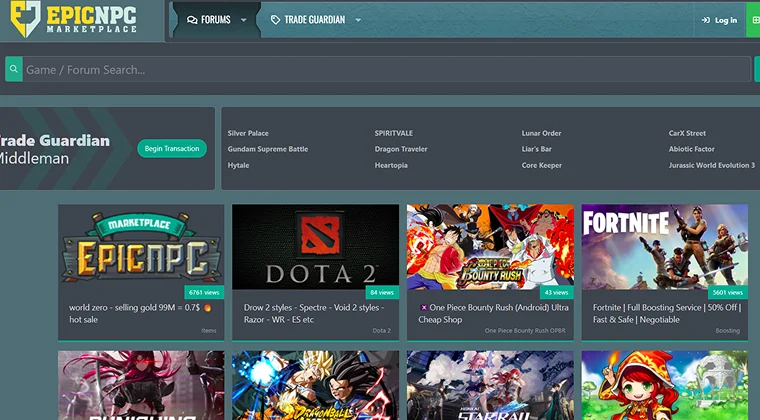
Task: Click the Begin Transaction button
Action: coord(172,149)
